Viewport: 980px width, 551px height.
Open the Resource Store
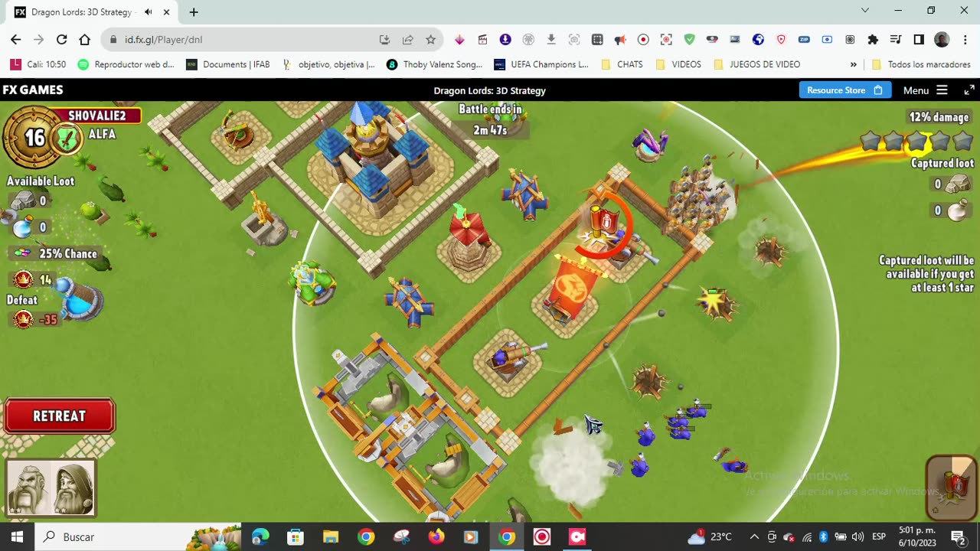(x=845, y=90)
